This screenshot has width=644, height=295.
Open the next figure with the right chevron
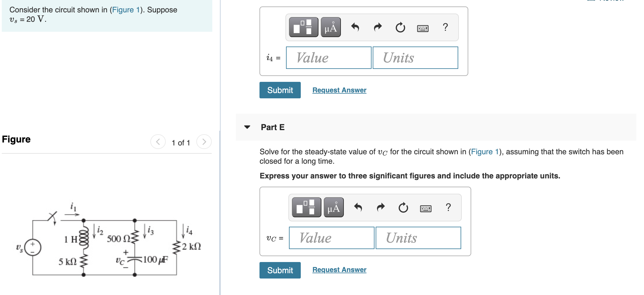tap(203, 142)
